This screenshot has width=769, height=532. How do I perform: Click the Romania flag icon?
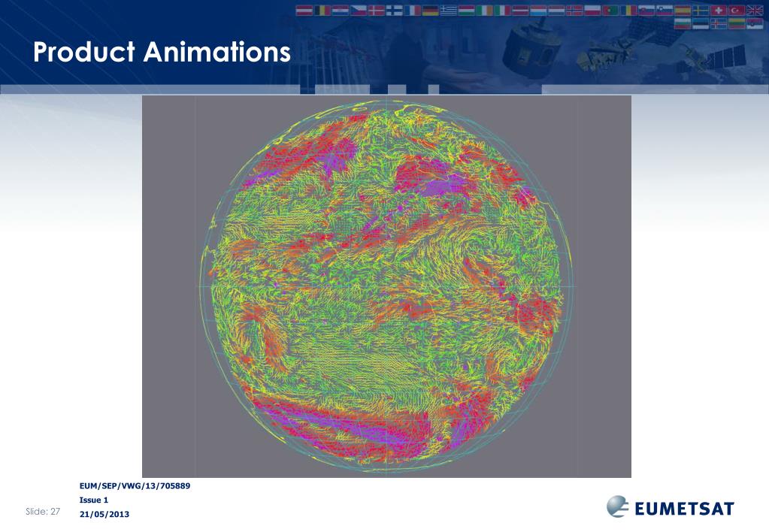(x=628, y=11)
